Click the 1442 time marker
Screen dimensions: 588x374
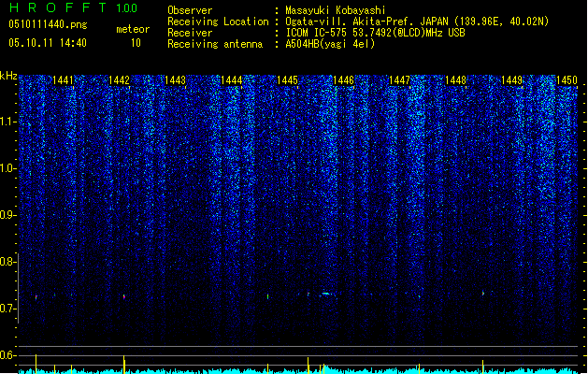click(119, 80)
